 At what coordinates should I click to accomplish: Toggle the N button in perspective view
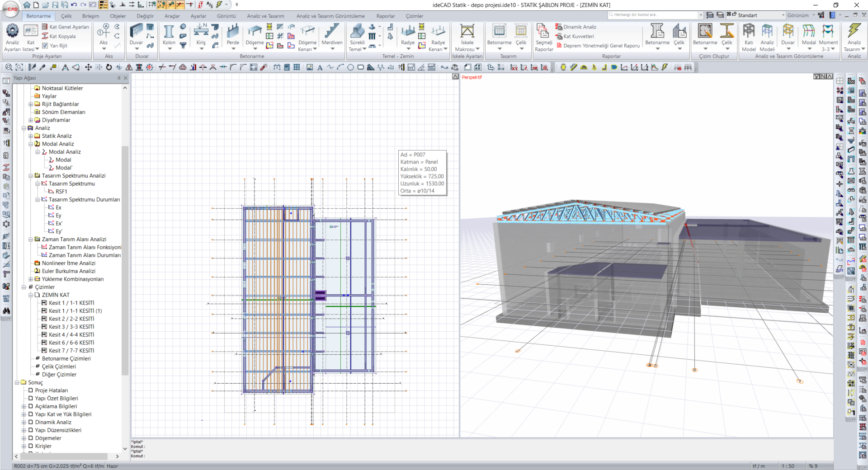pyautogui.click(x=823, y=76)
